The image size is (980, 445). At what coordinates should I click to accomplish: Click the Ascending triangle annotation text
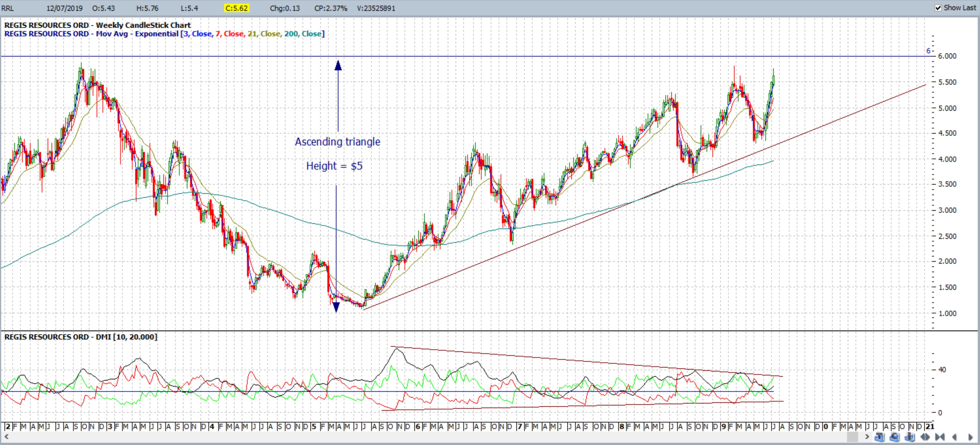338,142
